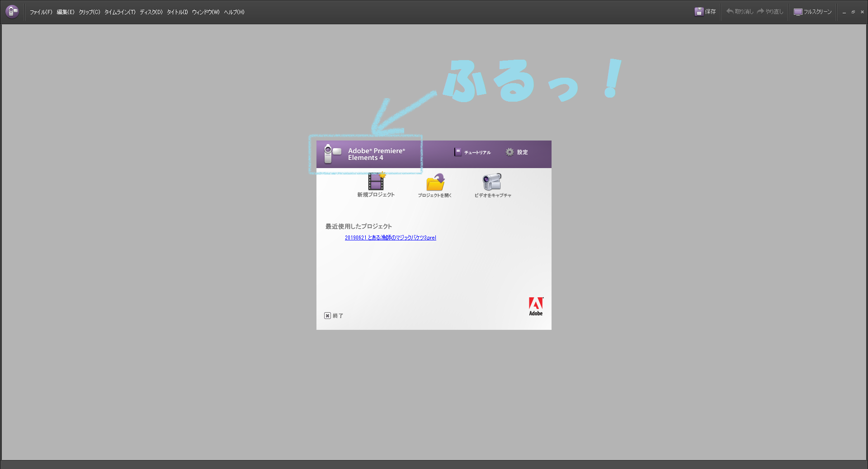Click the やり直し redo button
The image size is (868, 469).
click(x=770, y=12)
